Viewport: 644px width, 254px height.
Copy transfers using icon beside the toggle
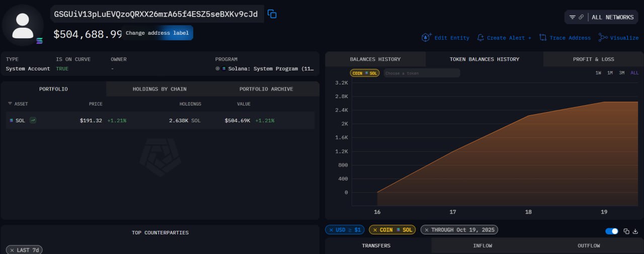click(x=626, y=231)
